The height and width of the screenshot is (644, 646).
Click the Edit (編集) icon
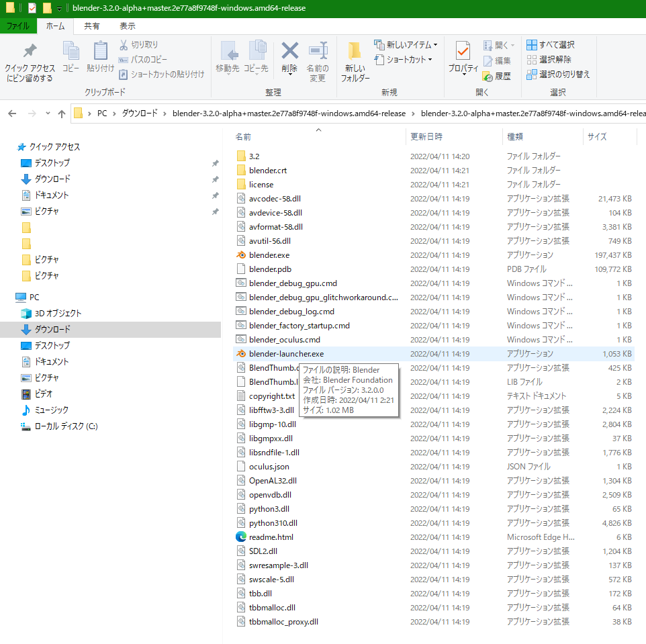[488, 60]
